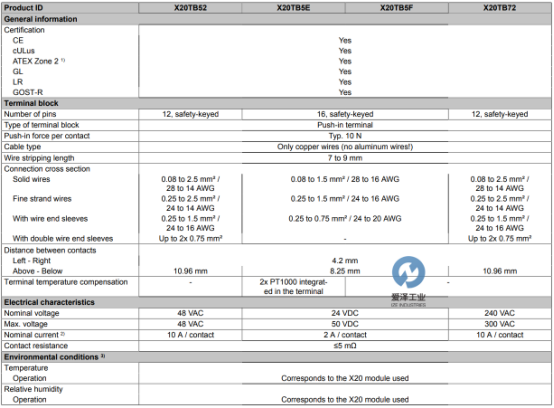Click the X20TB72 product ID header

point(499,8)
